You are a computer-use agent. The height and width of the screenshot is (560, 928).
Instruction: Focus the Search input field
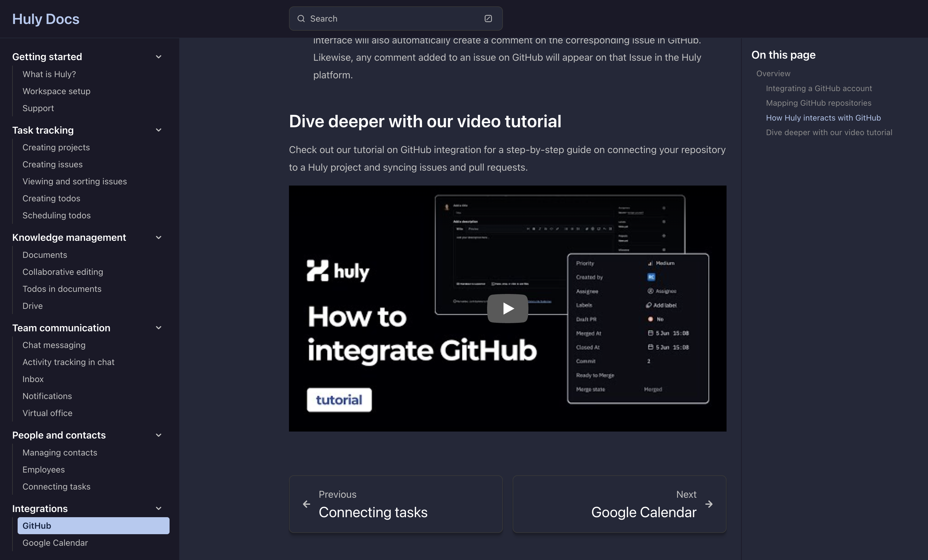click(x=392, y=19)
